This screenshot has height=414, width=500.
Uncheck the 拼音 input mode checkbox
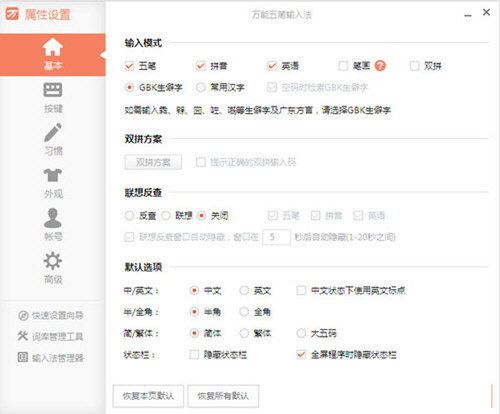pos(201,66)
